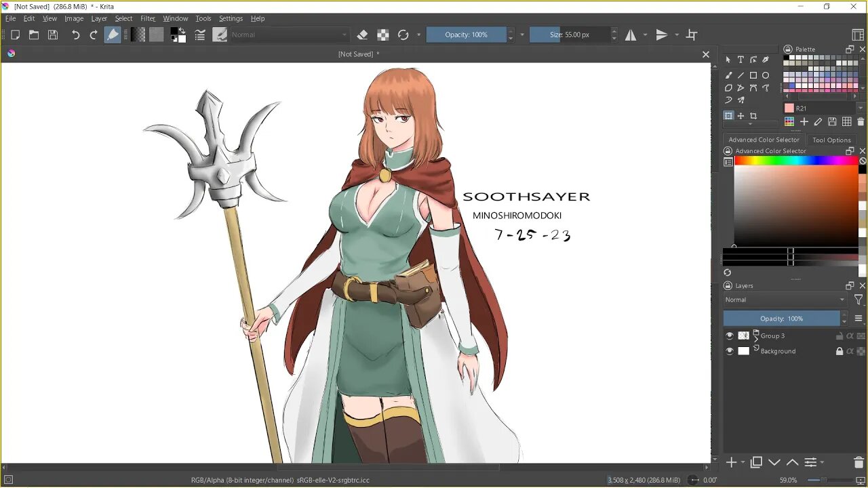Viewport: 868px width, 488px height.
Task: Open layer properties dropdown arrow
Action: click(822, 462)
